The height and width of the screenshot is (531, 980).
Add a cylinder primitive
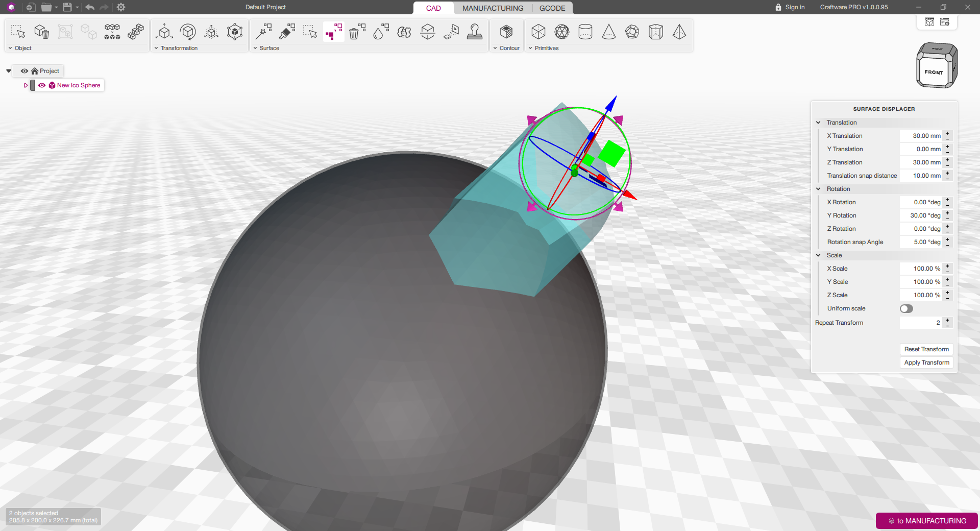(x=585, y=32)
